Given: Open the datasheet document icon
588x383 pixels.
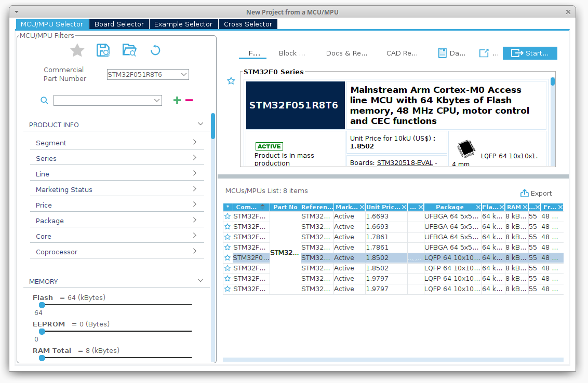Looking at the screenshot, I should pyautogui.click(x=443, y=53).
